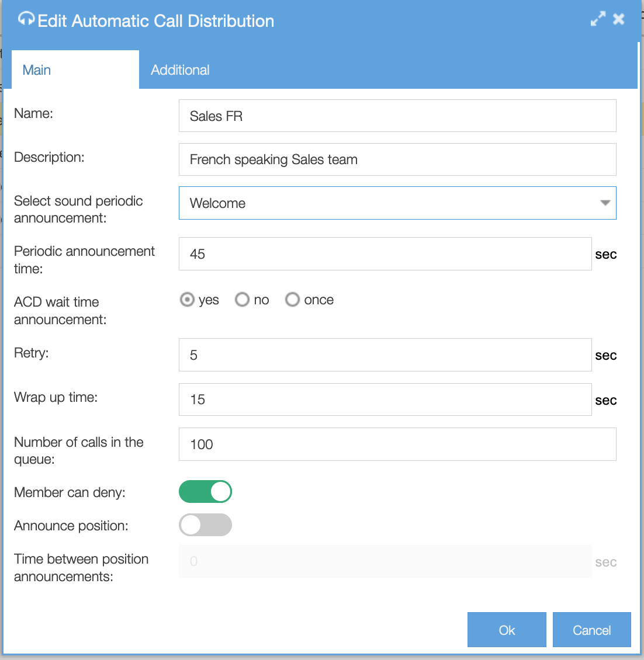Screen dimensions: 644x660
Task: Enable the 'Announce position' toggle
Action: point(205,524)
